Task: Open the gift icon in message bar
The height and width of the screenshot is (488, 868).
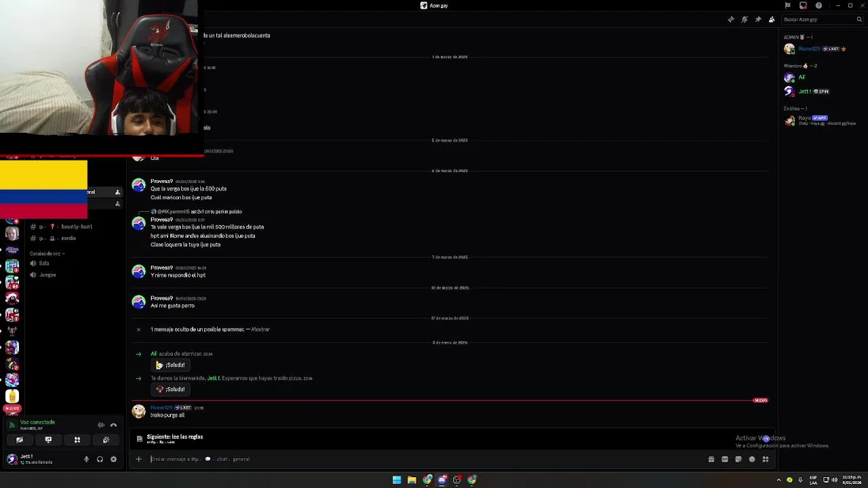Action: coord(711,460)
